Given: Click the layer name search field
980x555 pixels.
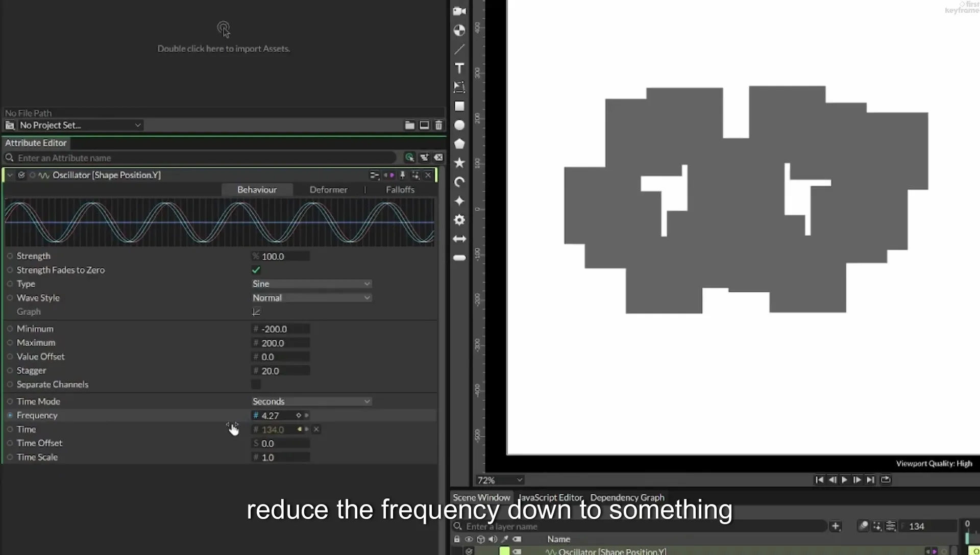Looking at the screenshot, I should click(639, 526).
